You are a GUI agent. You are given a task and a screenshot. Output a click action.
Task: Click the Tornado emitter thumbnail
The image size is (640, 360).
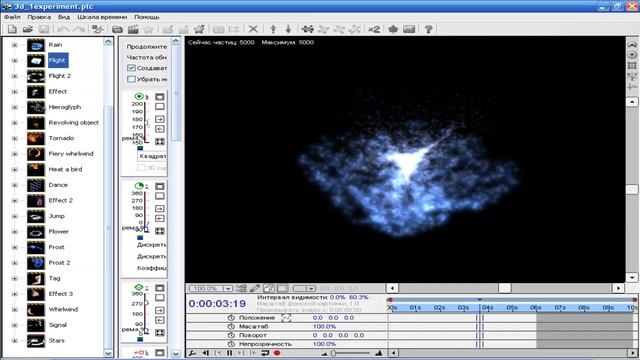coord(36,138)
